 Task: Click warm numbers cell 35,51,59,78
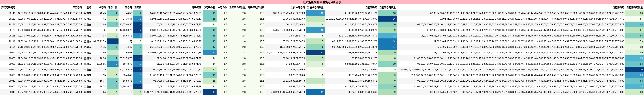(126, 58)
